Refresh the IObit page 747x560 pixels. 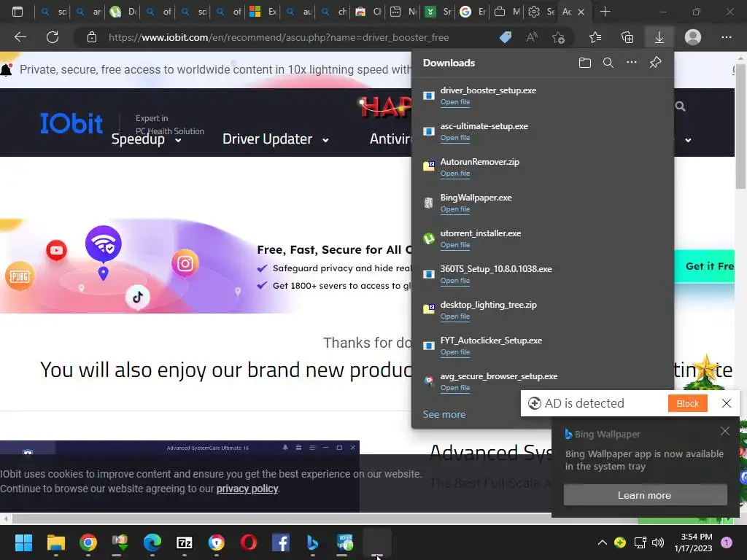53,37
